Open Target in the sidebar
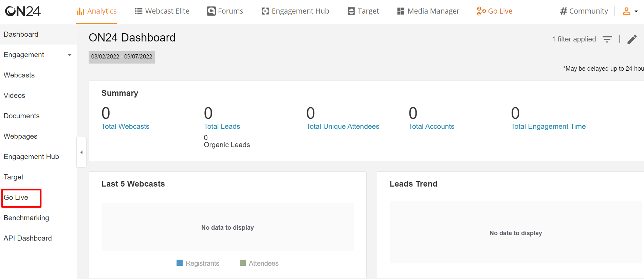 click(38, 177)
